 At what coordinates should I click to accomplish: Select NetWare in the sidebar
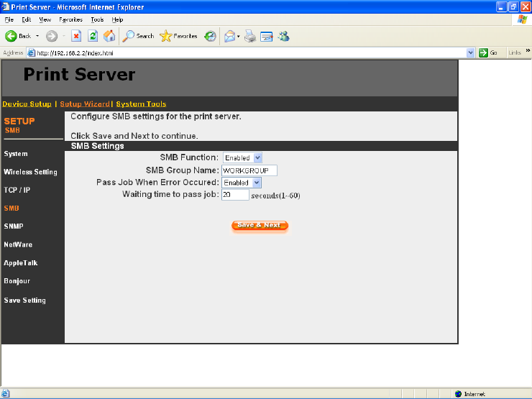18,244
